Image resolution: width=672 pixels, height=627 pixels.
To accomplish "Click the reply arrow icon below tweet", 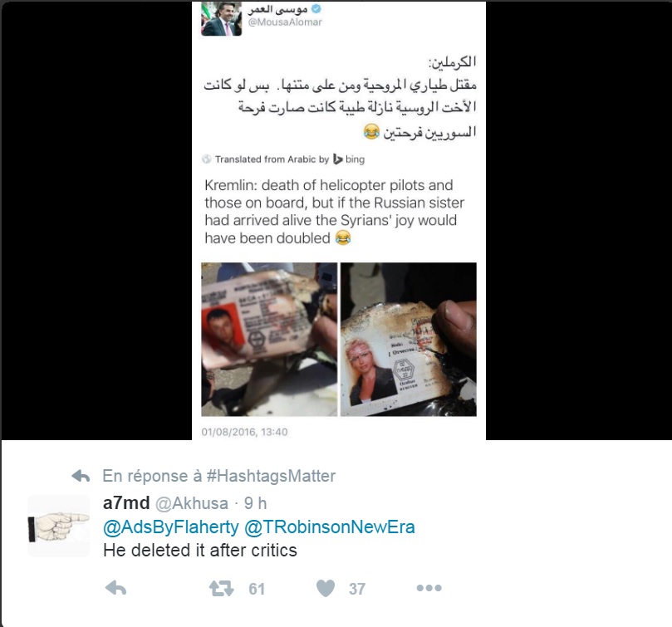I will click(x=115, y=589).
